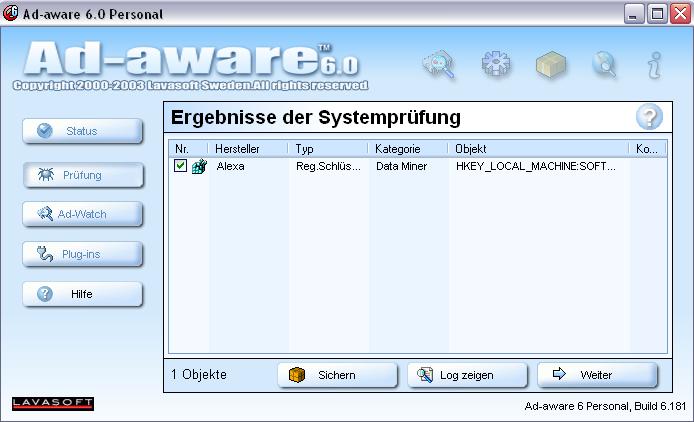Image resolution: width=694 pixels, height=422 pixels.
Task: Sort by the Hersteller column header
Action: pos(248,149)
